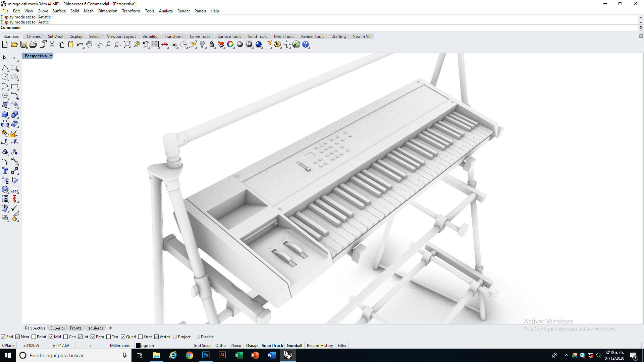Open Photoshop from the Windows taskbar
This screenshot has height=362, width=644.
pyautogui.click(x=206, y=355)
